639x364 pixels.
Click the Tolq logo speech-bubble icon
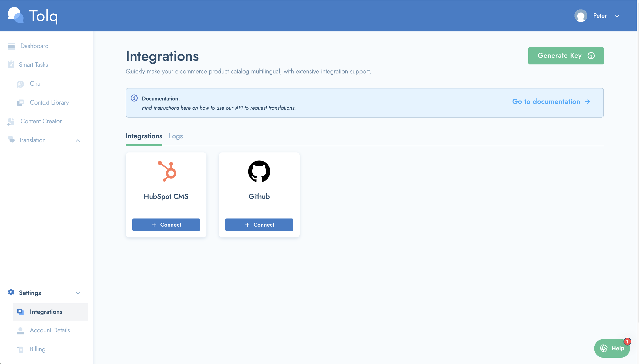tap(15, 15)
